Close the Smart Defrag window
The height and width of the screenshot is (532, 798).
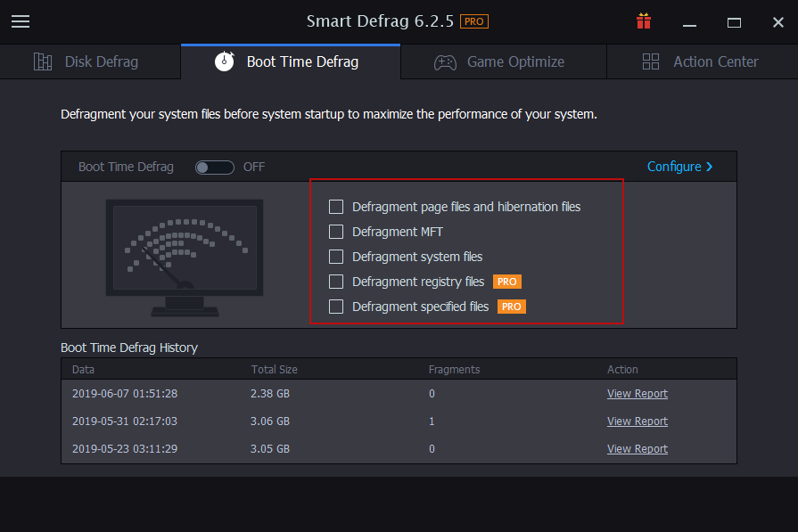(x=778, y=22)
